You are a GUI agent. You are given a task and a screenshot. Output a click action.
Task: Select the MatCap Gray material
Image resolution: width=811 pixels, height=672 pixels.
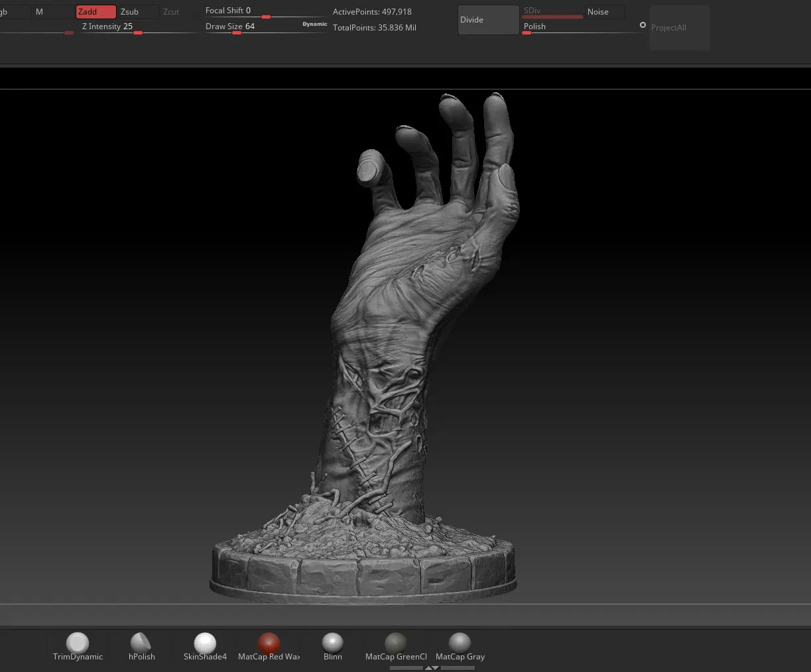pyautogui.click(x=460, y=643)
